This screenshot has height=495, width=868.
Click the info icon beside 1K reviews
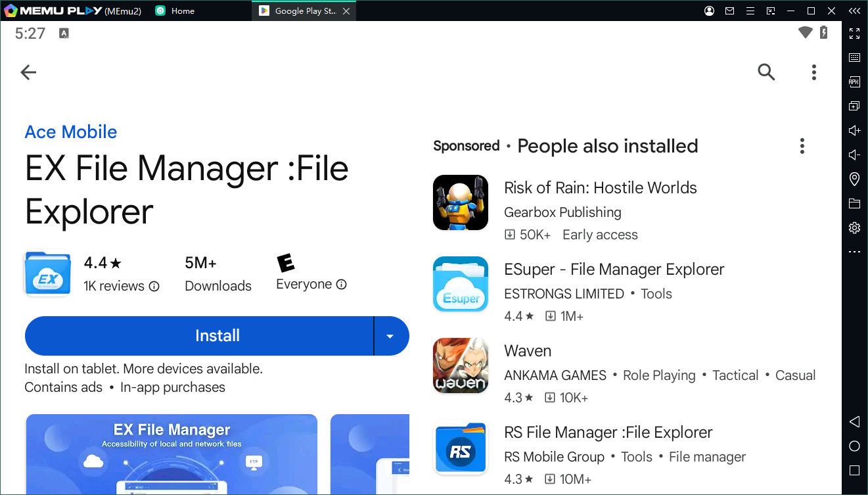(x=154, y=287)
